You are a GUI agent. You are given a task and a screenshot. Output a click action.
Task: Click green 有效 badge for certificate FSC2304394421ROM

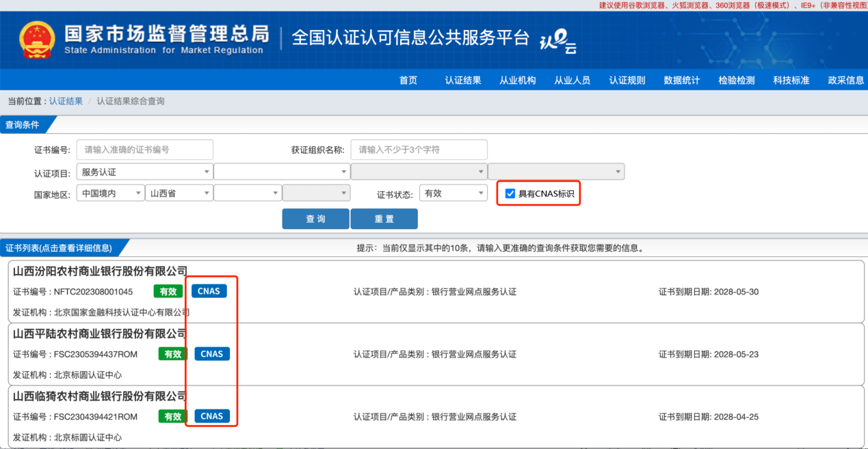(x=173, y=416)
